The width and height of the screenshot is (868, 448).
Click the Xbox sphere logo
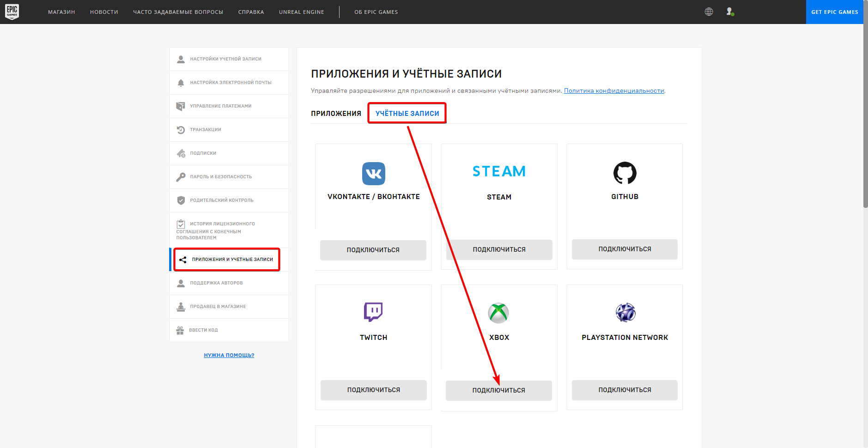(x=499, y=313)
